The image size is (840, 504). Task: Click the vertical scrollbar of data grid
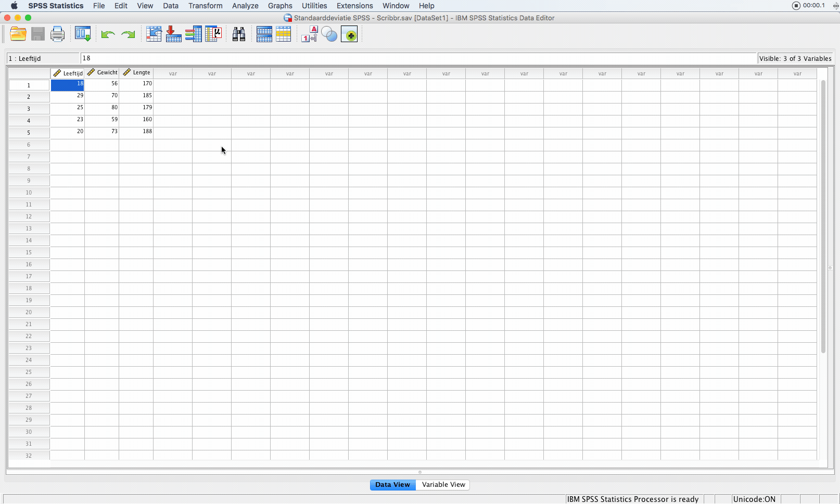823,216
